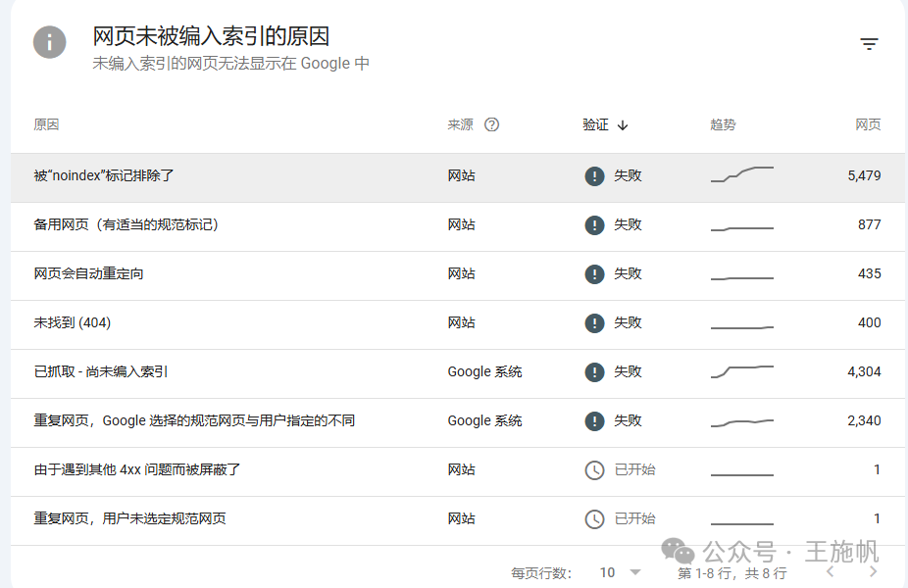Click the trend sparkline in the noindex row

click(x=742, y=174)
